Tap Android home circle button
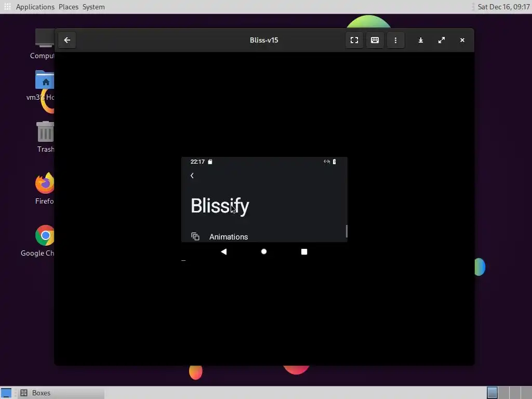 pyautogui.click(x=264, y=251)
